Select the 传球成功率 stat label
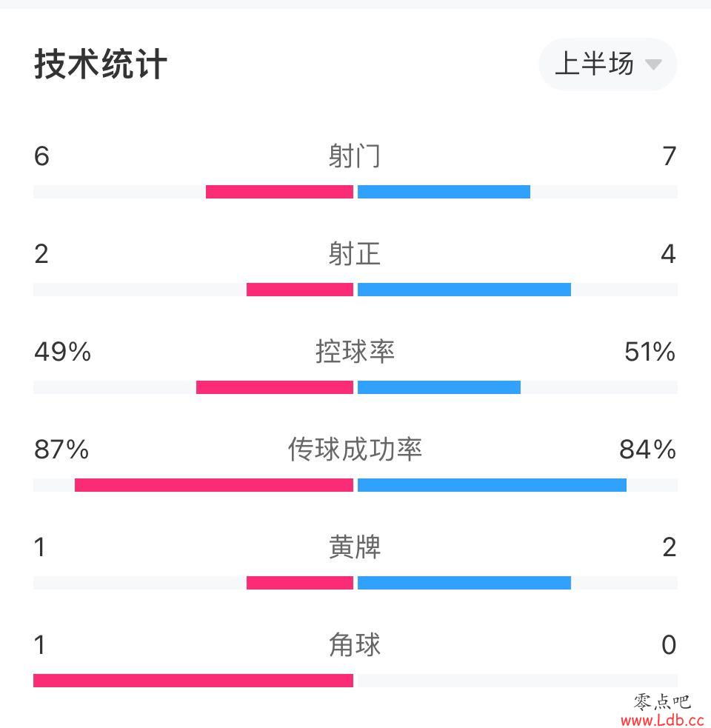 [x=355, y=449]
